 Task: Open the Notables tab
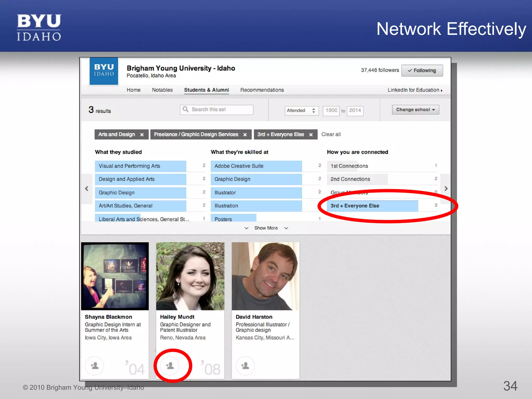162,90
